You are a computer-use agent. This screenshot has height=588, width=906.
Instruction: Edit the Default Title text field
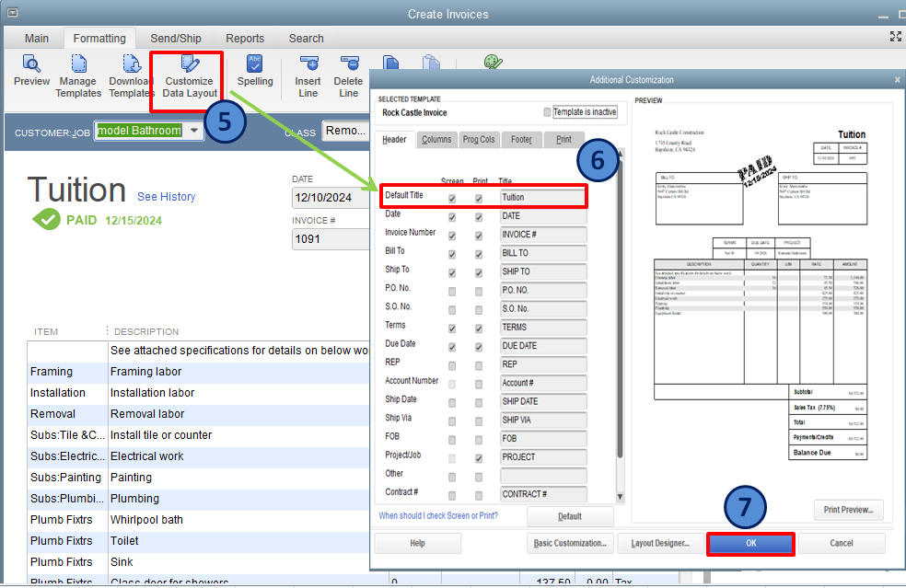tap(542, 198)
